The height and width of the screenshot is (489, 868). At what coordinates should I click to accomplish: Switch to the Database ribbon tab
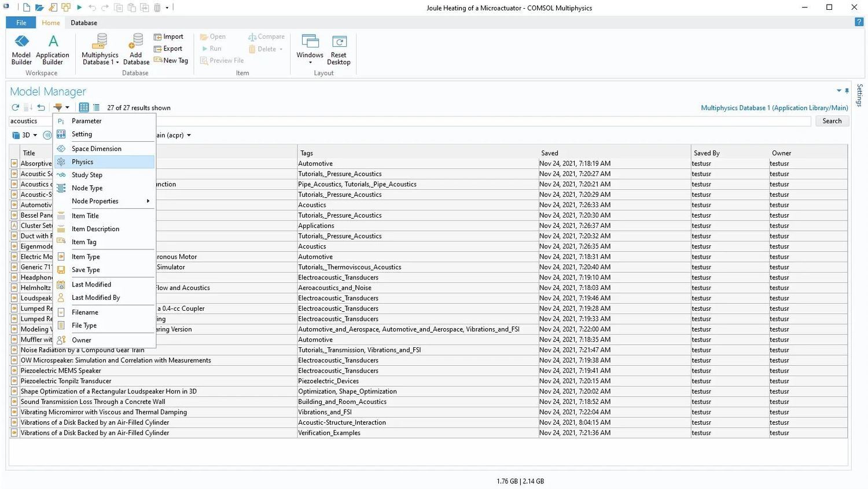(83, 23)
